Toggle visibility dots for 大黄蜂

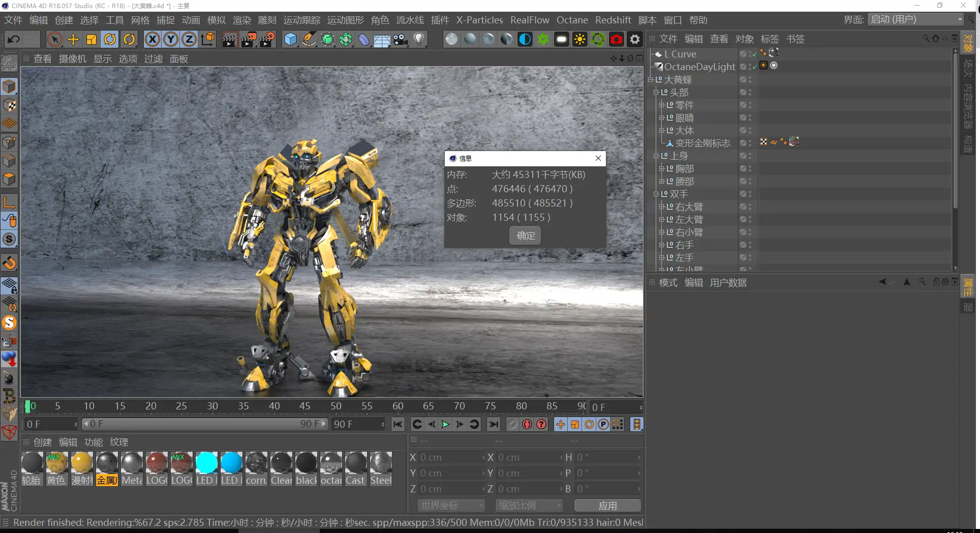pyautogui.click(x=750, y=79)
